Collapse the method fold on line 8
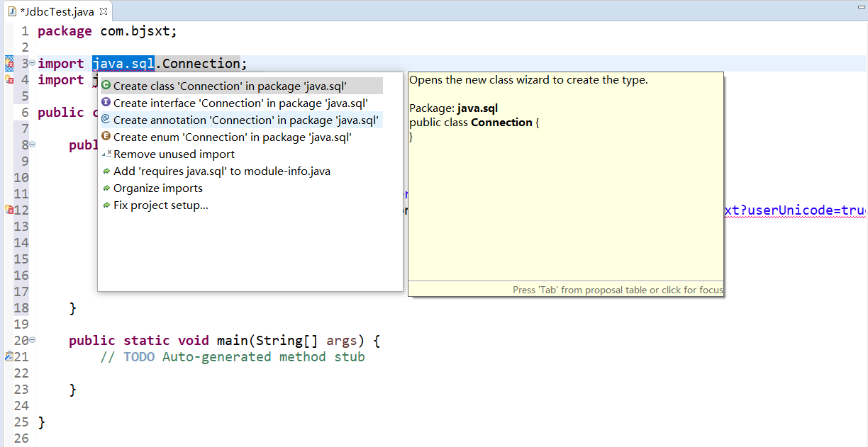868x447 pixels. (33, 145)
